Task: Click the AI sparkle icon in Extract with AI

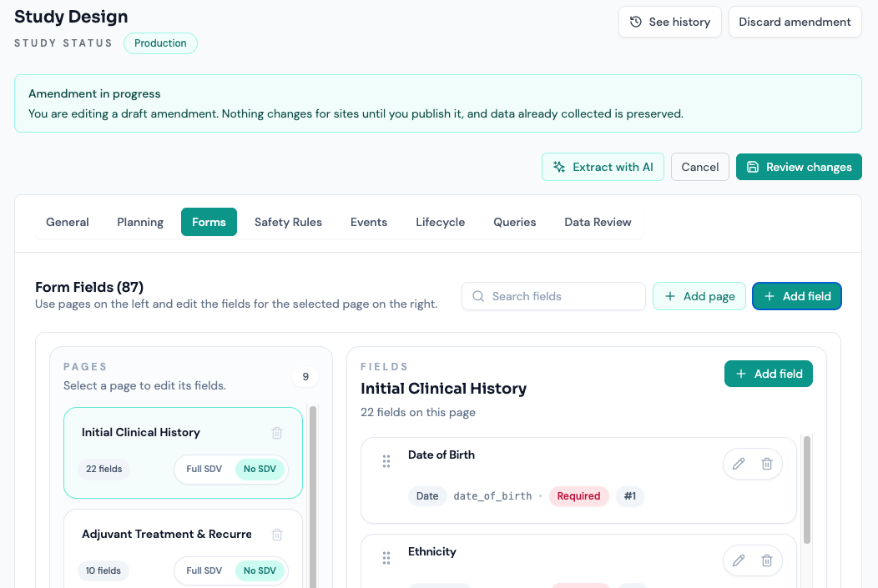Action: click(559, 167)
